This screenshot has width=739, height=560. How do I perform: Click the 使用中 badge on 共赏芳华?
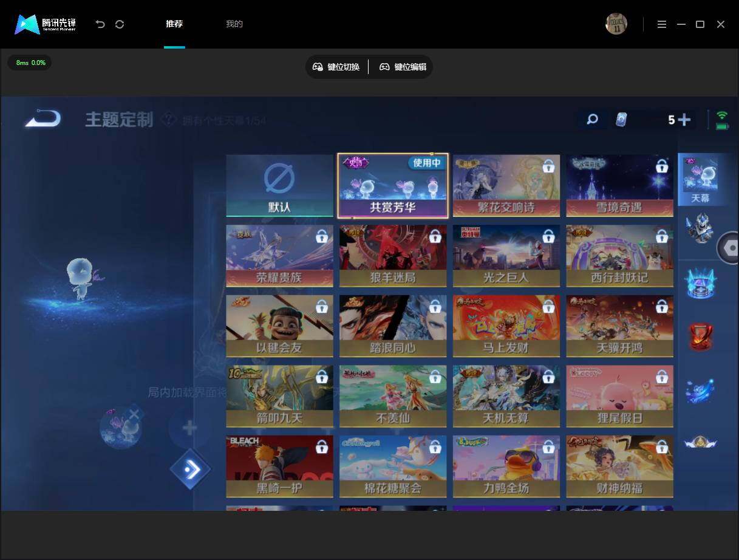tap(427, 163)
